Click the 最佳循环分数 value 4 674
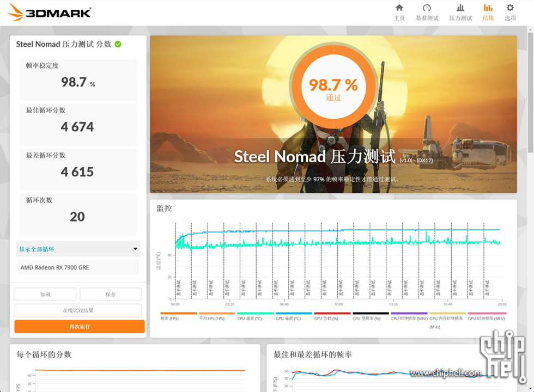This screenshot has height=392, width=534. tap(77, 127)
